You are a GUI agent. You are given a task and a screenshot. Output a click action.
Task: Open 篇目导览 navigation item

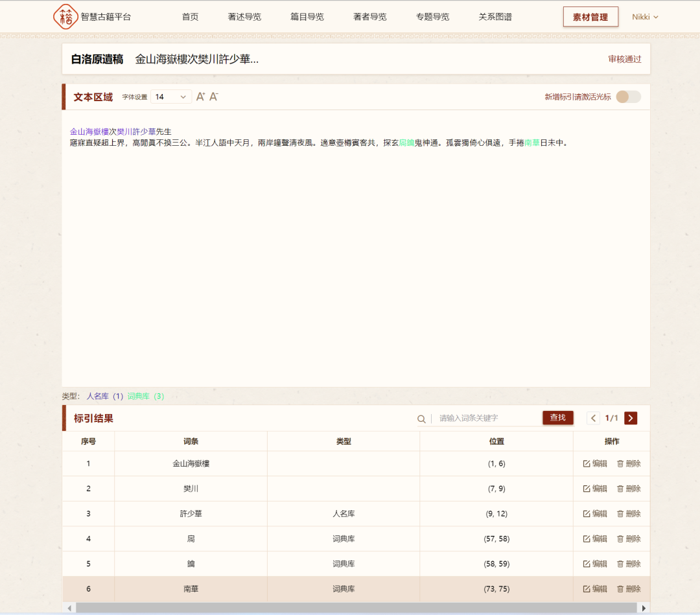pos(307,17)
